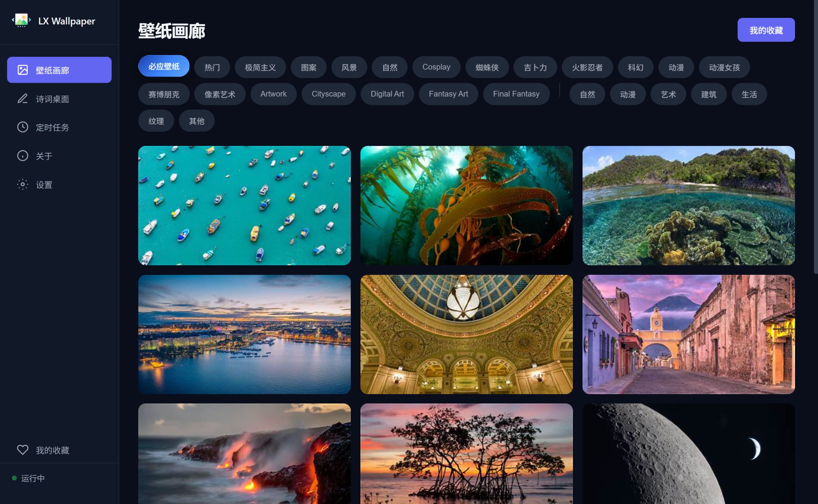
Task: Switch to the Cityscape category
Action: point(328,94)
